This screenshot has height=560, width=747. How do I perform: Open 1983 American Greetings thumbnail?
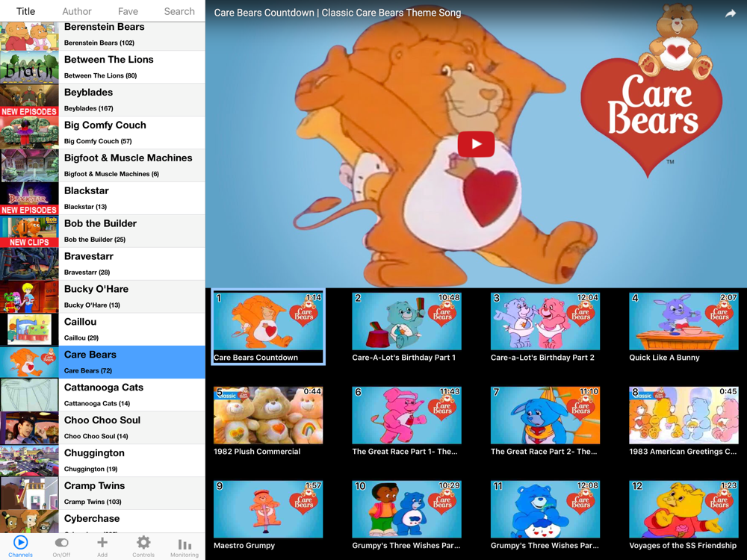684,415
